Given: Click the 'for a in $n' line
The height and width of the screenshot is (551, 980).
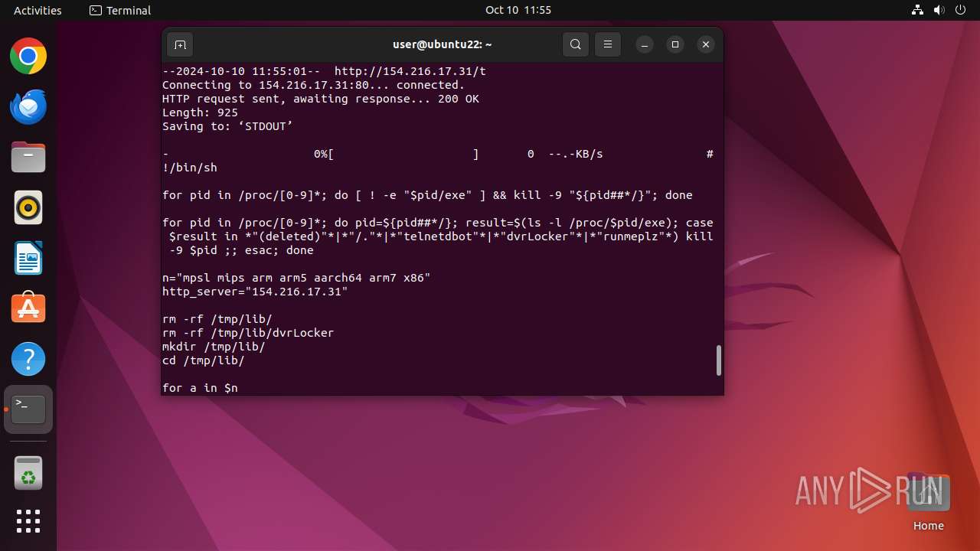Looking at the screenshot, I should [x=200, y=388].
